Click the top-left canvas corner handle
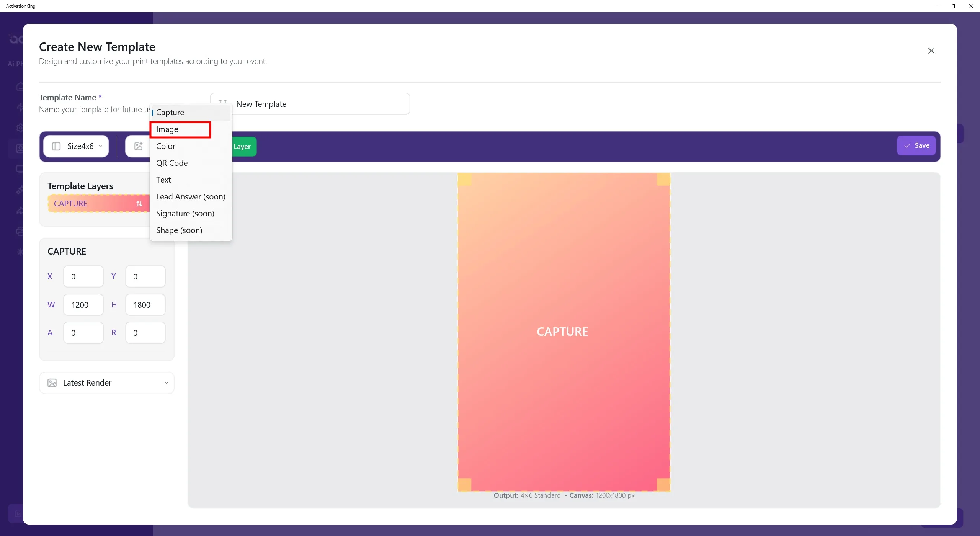Screen dimensions: 980x536 coord(464,179)
